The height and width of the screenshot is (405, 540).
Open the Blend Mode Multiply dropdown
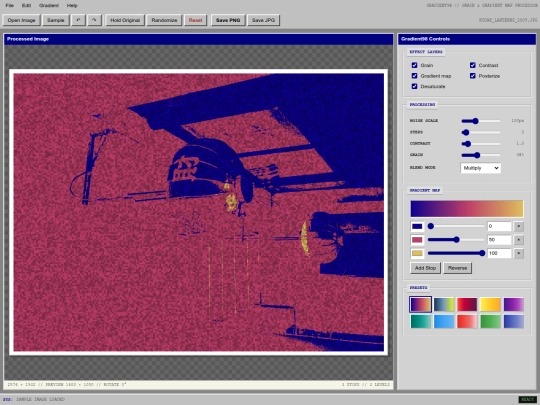coord(480,168)
